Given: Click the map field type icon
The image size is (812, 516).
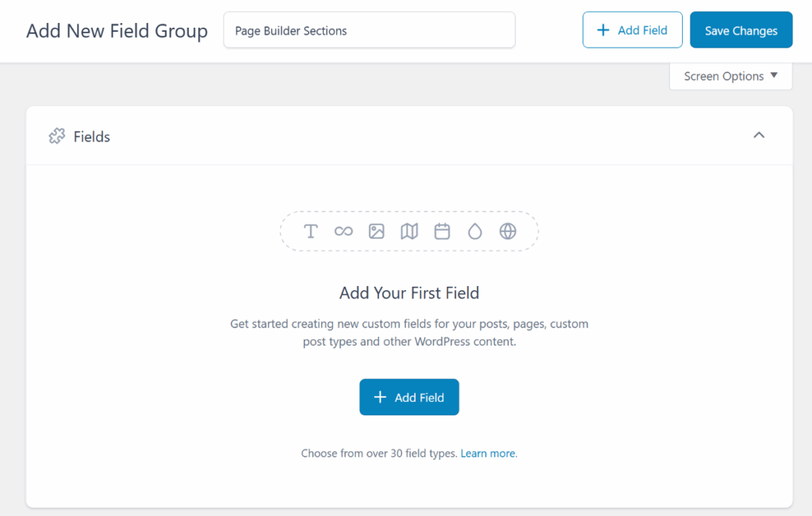Looking at the screenshot, I should click(409, 231).
